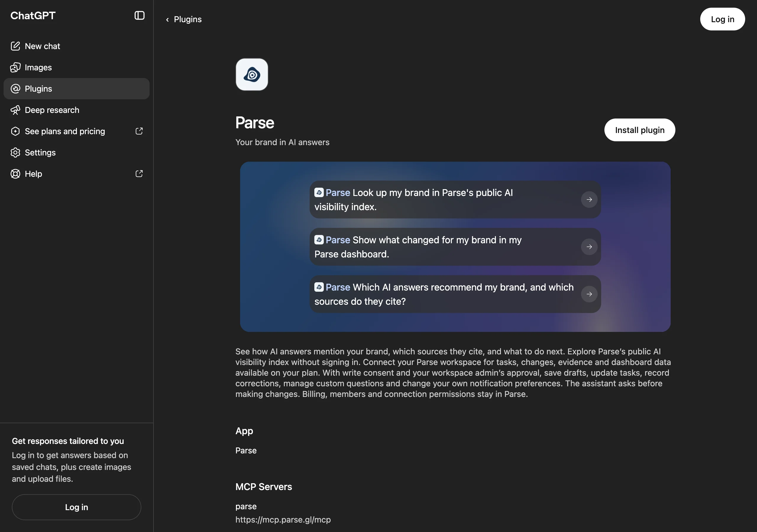Click the Install plugin button

640,130
